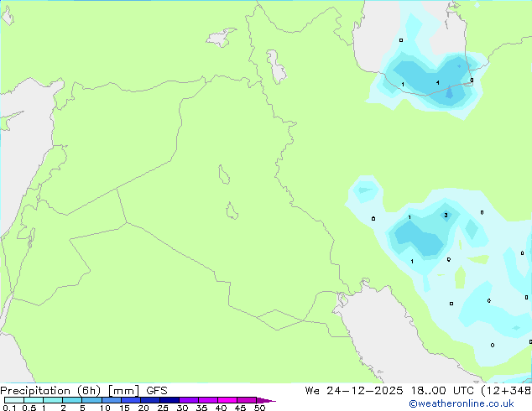532x411 pixels.
Task: Pick the 35–40 mm purple legend swatch
Action: [x=207, y=400]
